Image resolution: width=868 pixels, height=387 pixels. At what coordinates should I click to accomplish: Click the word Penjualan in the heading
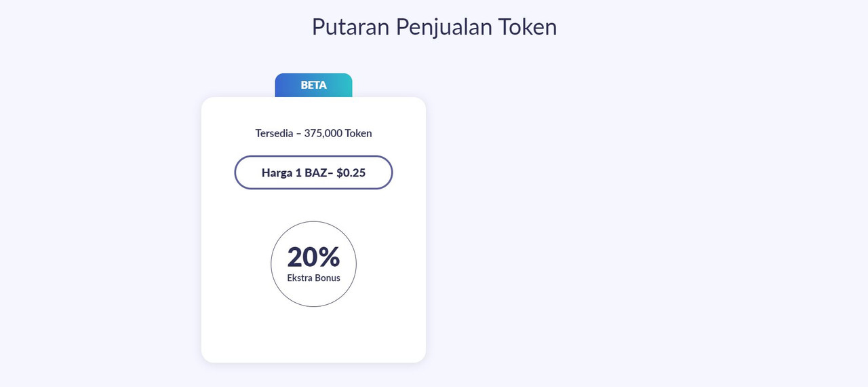[x=443, y=26]
